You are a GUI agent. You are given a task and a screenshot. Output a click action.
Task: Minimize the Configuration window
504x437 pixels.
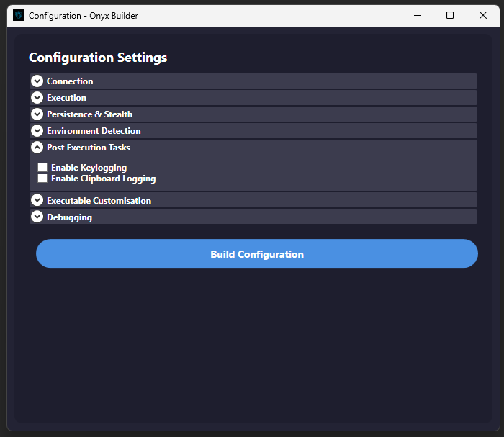(417, 15)
